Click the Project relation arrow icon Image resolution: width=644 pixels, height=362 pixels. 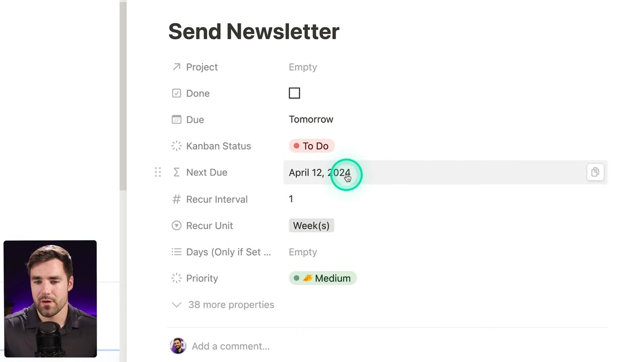pyautogui.click(x=176, y=67)
